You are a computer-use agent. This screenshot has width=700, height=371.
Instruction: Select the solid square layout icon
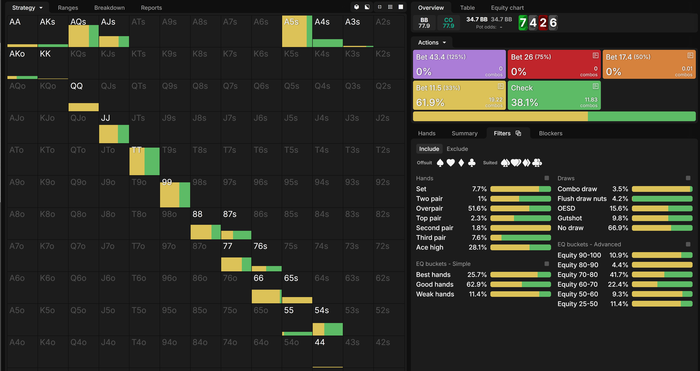pos(401,7)
